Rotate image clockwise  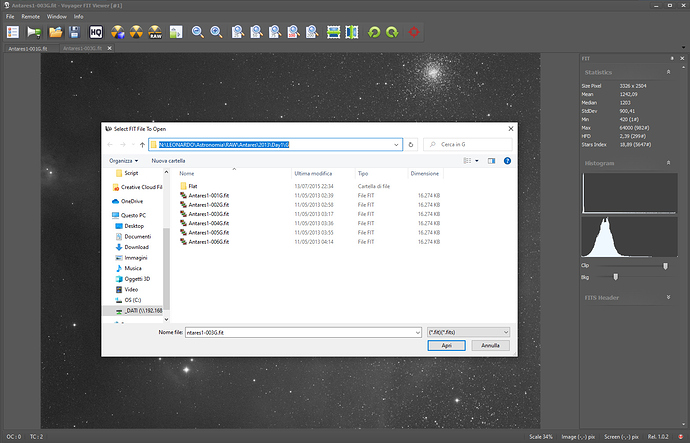point(392,32)
